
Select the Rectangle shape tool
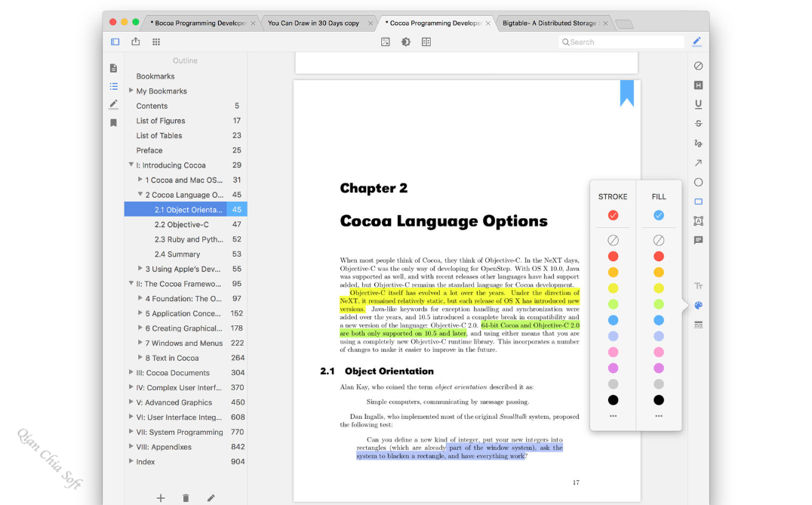click(x=699, y=202)
